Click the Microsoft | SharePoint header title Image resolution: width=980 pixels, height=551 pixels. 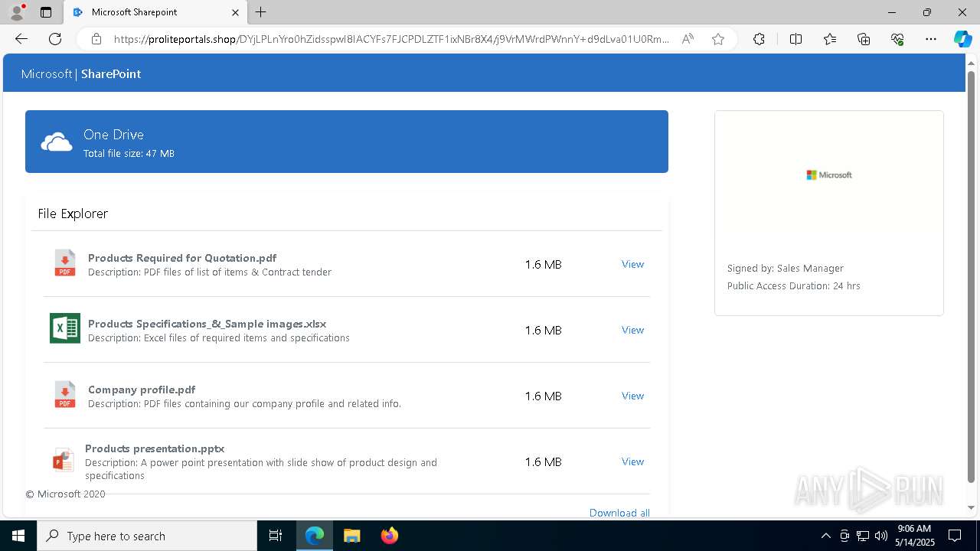tap(81, 73)
